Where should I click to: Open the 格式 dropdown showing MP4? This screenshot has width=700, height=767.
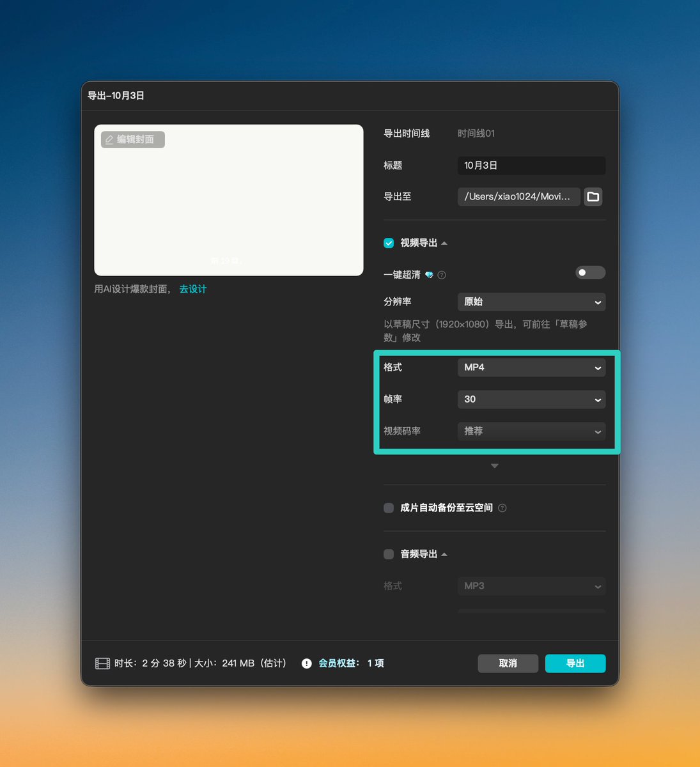(531, 368)
